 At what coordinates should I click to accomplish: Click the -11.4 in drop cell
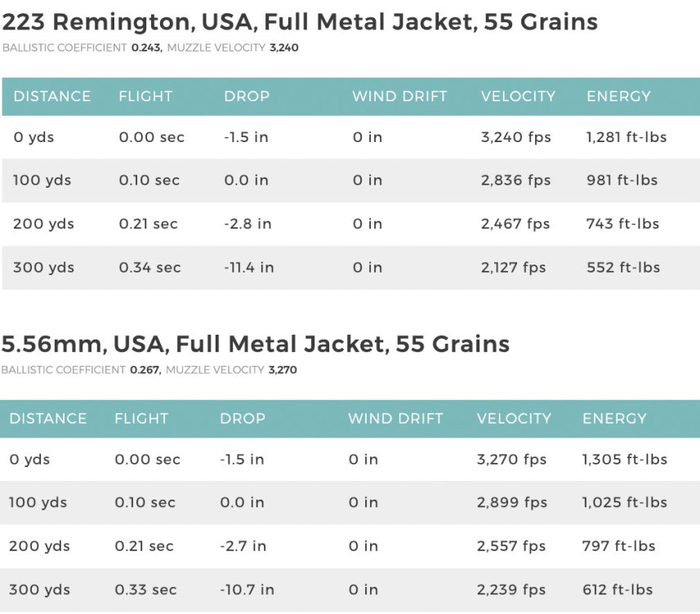(x=249, y=268)
